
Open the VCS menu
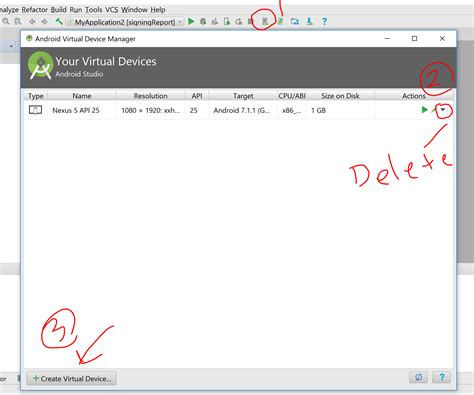[x=112, y=10]
